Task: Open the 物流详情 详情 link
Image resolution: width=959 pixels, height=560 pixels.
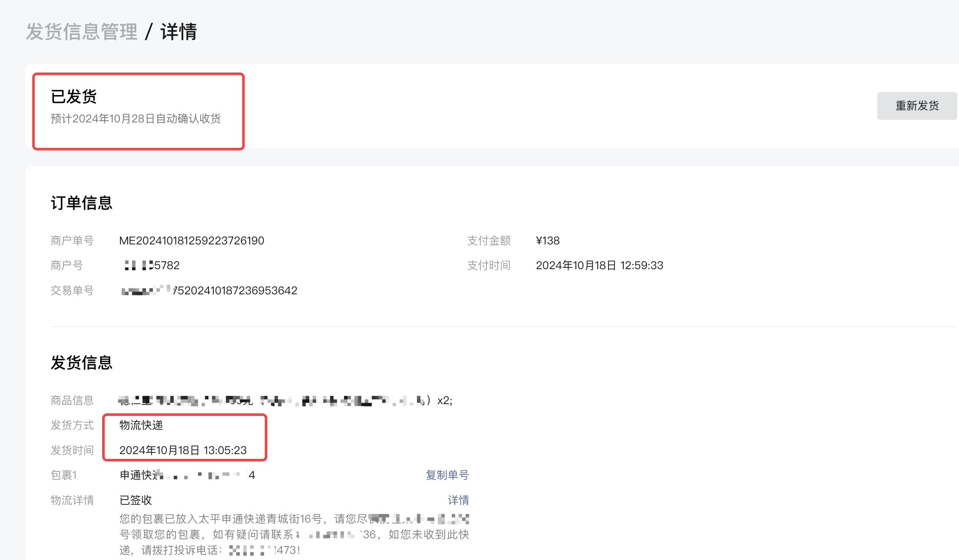Action: (x=458, y=500)
